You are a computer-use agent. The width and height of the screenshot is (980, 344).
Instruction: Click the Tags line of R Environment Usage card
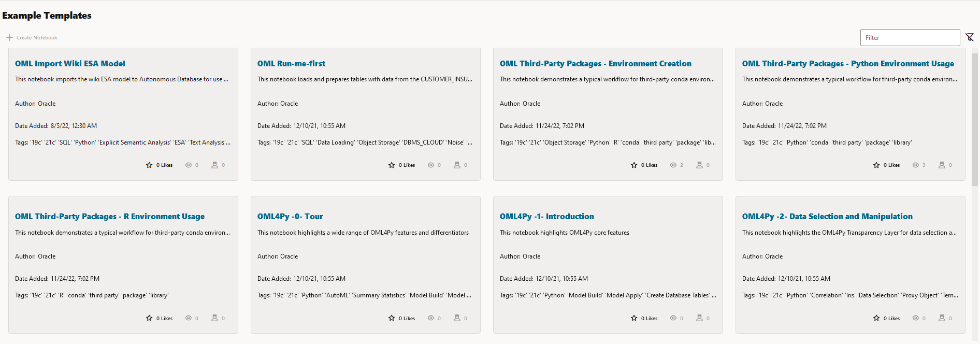(x=92, y=295)
